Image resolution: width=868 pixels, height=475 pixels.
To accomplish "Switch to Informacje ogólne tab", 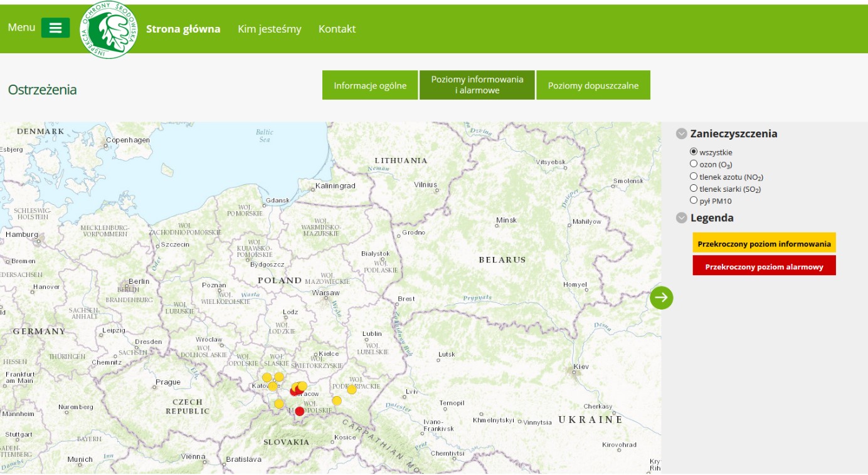I will (370, 85).
